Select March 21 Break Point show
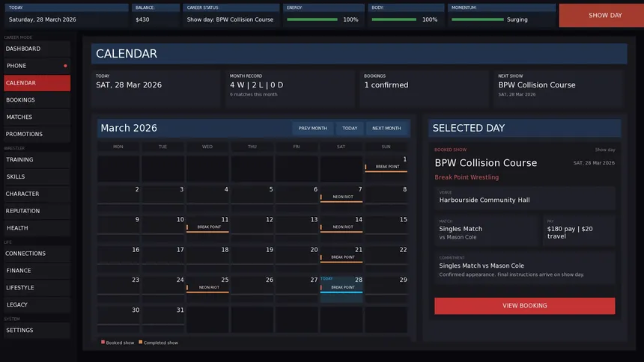 click(x=341, y=258)
